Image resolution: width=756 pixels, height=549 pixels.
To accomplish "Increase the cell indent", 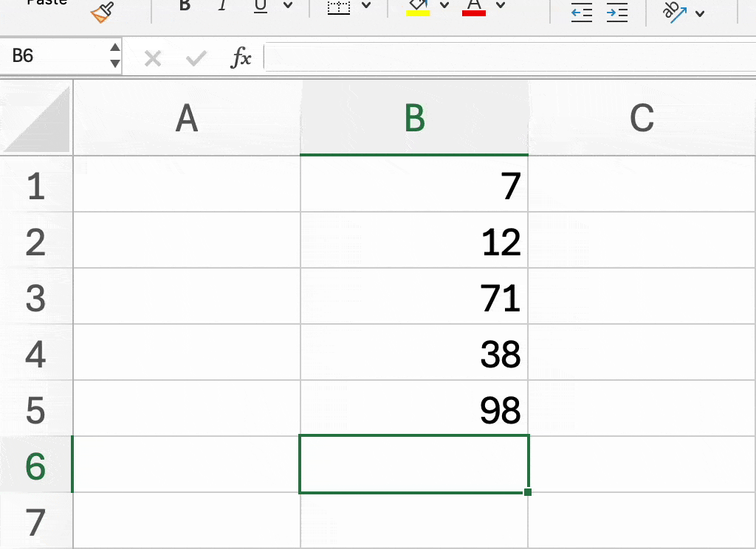I will click(x=617, y=11).
